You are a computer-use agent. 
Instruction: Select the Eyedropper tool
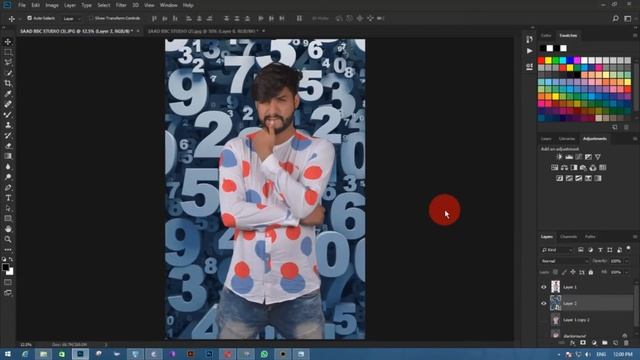8,94
